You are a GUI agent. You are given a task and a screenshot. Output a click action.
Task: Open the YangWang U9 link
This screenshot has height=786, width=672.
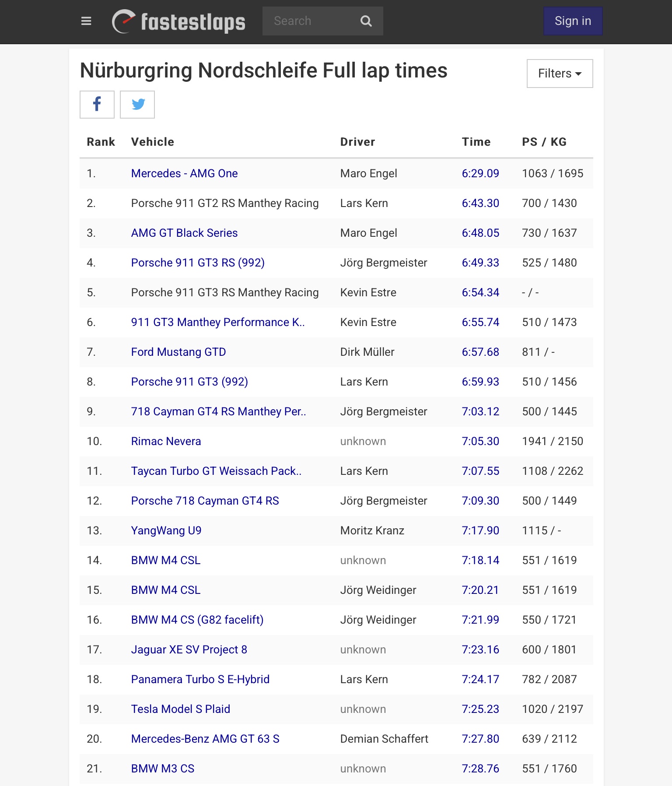coord(166,530)
